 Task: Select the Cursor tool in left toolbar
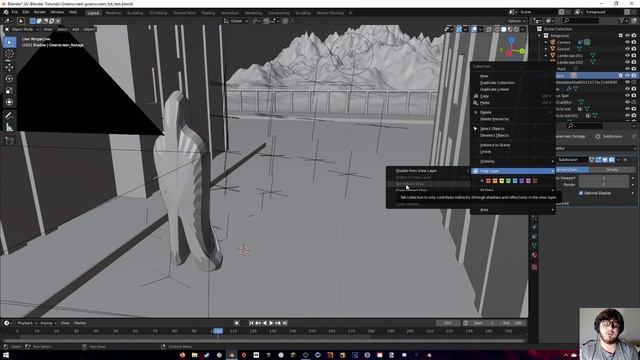[x=9, y=53]
